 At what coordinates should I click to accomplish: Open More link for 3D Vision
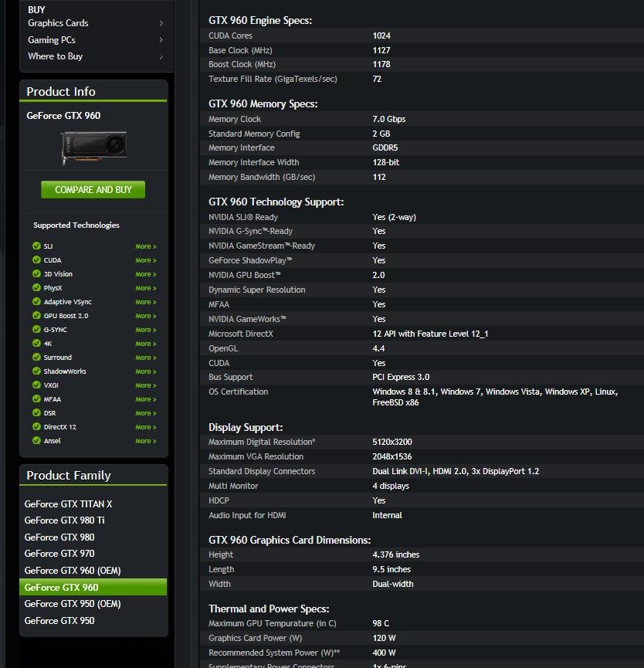pos(145,274)
